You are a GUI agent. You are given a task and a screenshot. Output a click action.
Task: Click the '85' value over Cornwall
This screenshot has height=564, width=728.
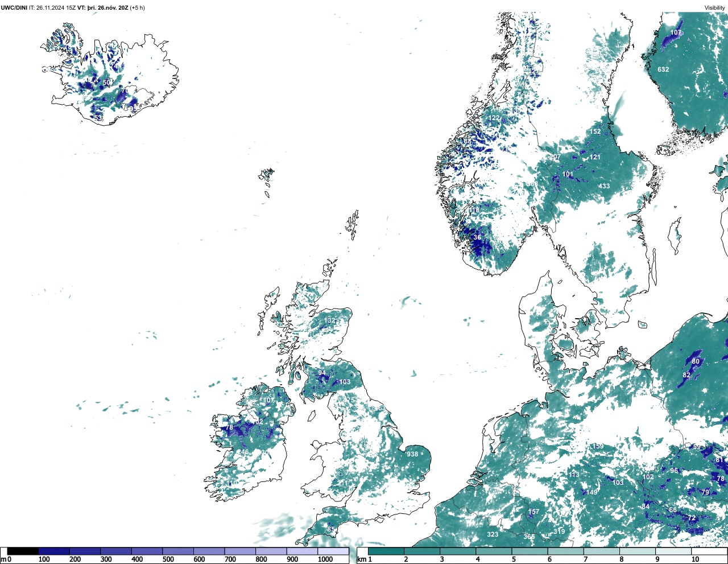coord(331,529)
